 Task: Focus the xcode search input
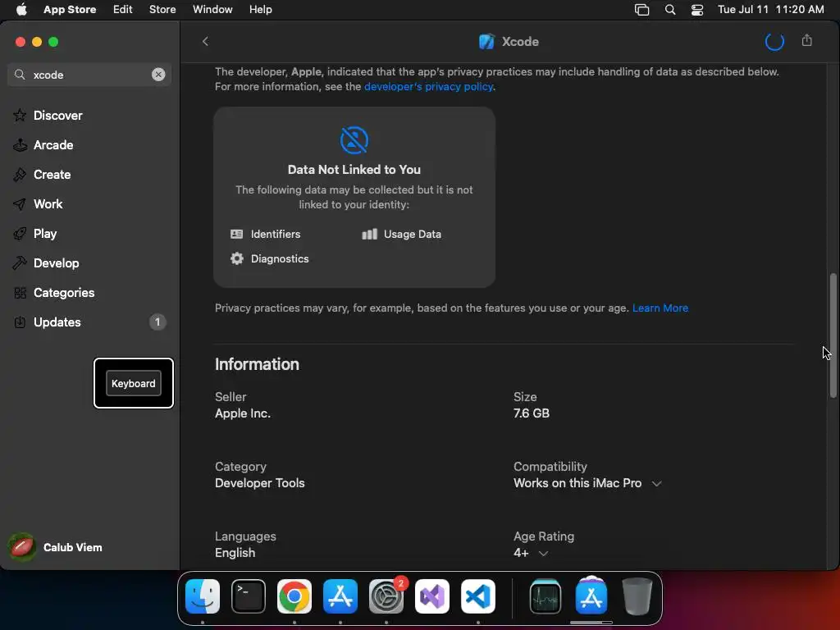tap(89, 75)
